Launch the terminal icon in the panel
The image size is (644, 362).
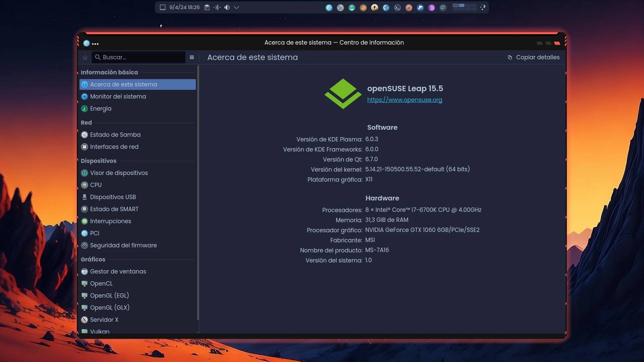[x=397, y=8]
